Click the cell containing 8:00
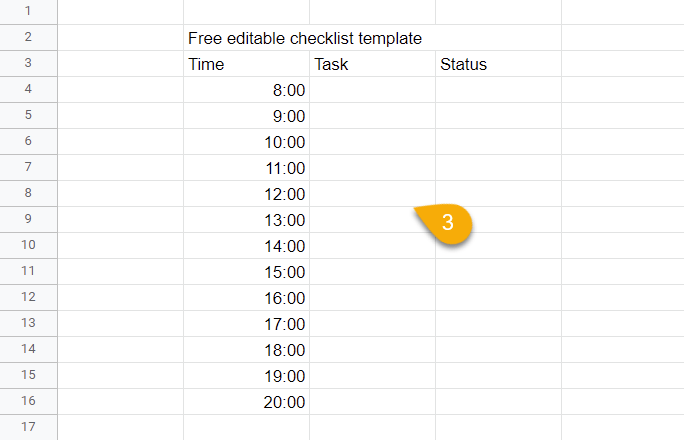 pos(246,90)
